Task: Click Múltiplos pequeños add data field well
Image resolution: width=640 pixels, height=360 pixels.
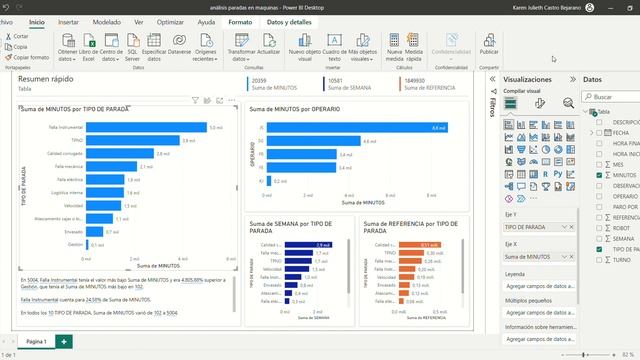Action: (x=540, y=313)
